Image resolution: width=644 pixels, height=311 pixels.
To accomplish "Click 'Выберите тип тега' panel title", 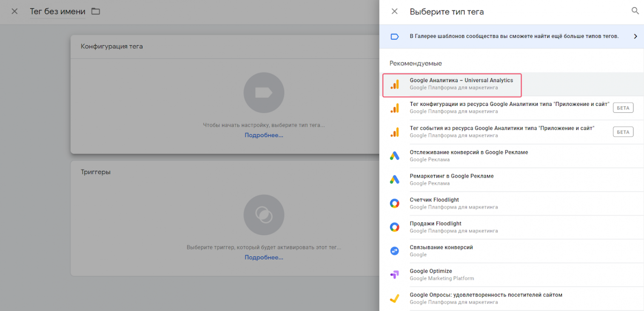I will 447,11.
